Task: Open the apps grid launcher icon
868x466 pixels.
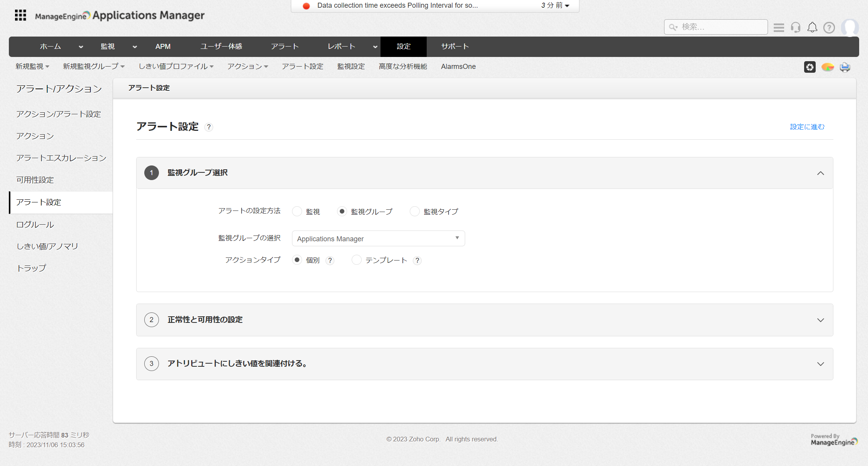Action: (x=20, y=15)
